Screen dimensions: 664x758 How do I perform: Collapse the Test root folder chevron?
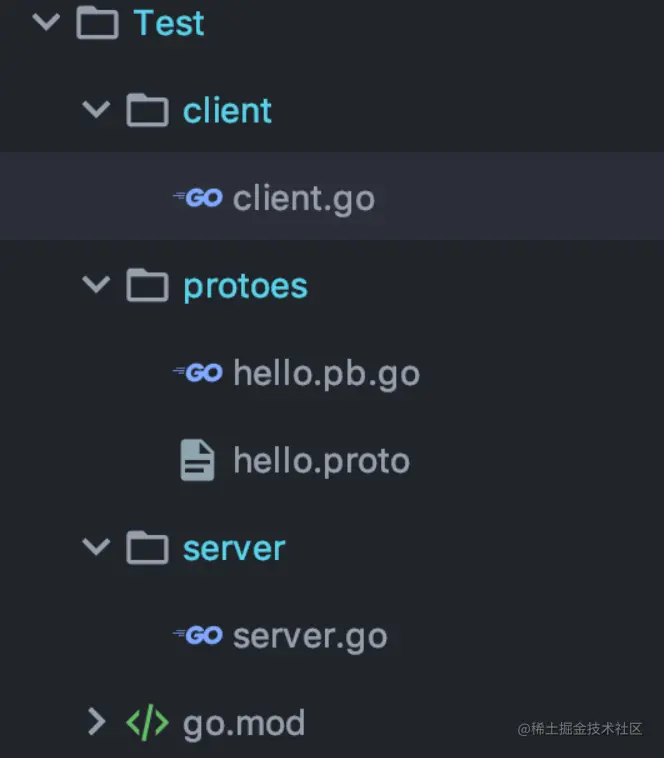pos(46,22)
